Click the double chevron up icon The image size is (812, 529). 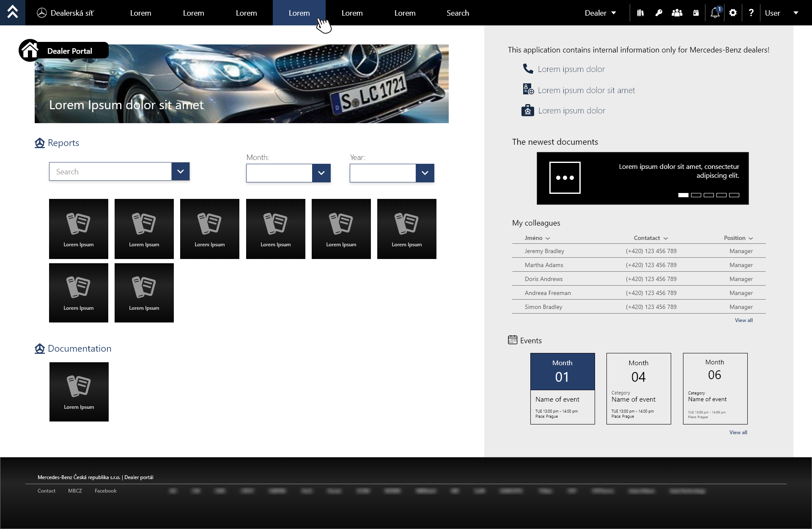coord(13,12)
